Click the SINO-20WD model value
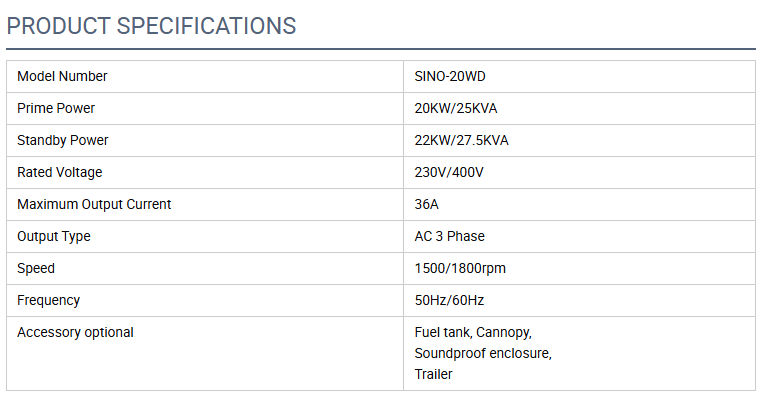This screenshot has height=409, width=767. tap(450, 76)
